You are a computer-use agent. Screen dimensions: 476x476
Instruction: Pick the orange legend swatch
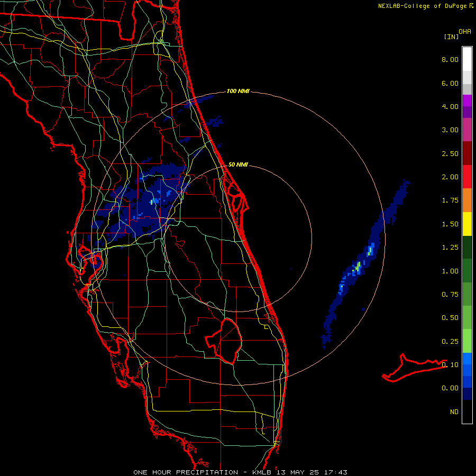[467, 200]
